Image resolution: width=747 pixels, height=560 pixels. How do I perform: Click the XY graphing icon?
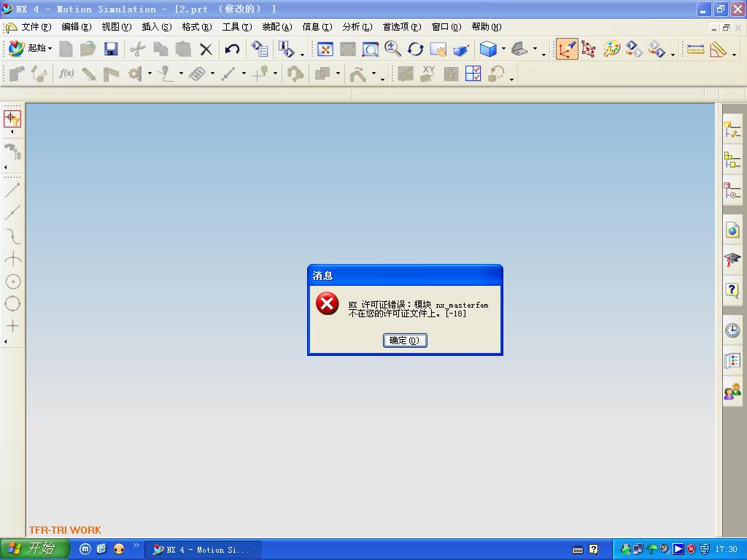pyautogui.click(x=427, y=74)
